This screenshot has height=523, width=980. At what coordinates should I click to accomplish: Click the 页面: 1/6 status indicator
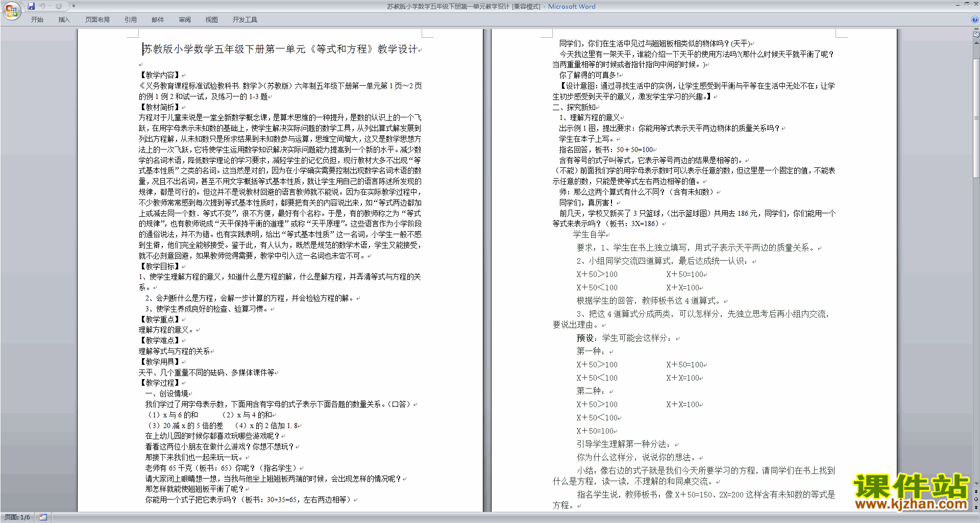coord(17,517)
